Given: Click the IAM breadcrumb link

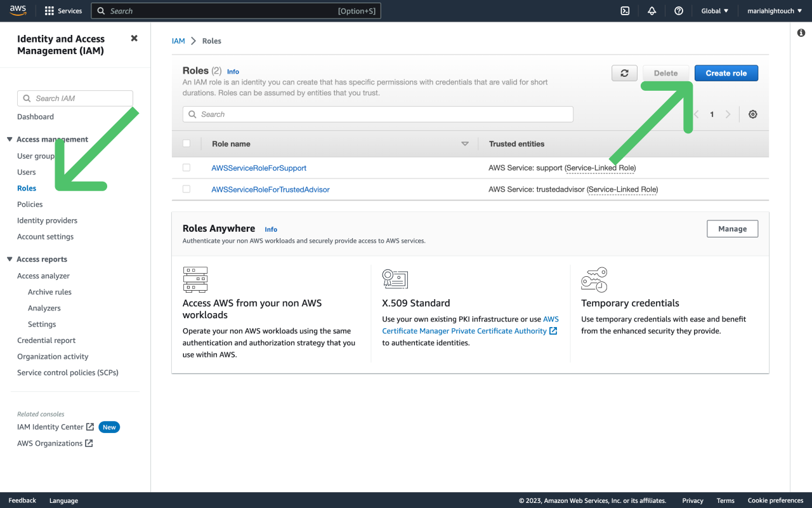Looking at the screenshot, I should [178, 41].
